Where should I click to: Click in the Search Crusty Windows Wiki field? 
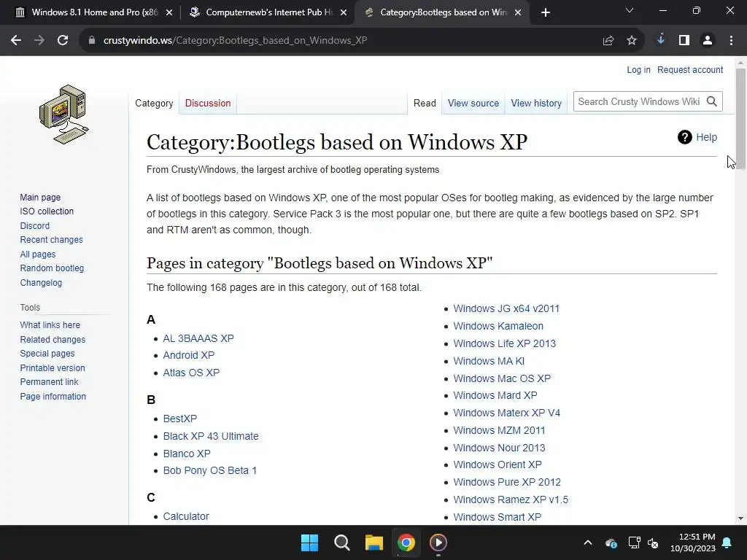(x=638, y=101)
